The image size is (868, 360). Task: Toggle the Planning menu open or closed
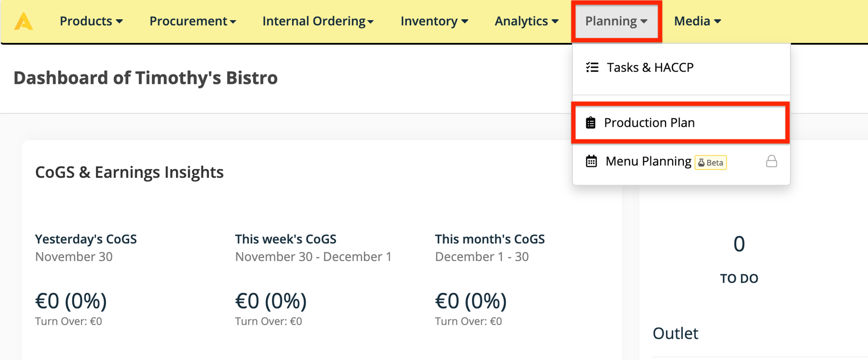pyautogui.click(x=616, y=21)
